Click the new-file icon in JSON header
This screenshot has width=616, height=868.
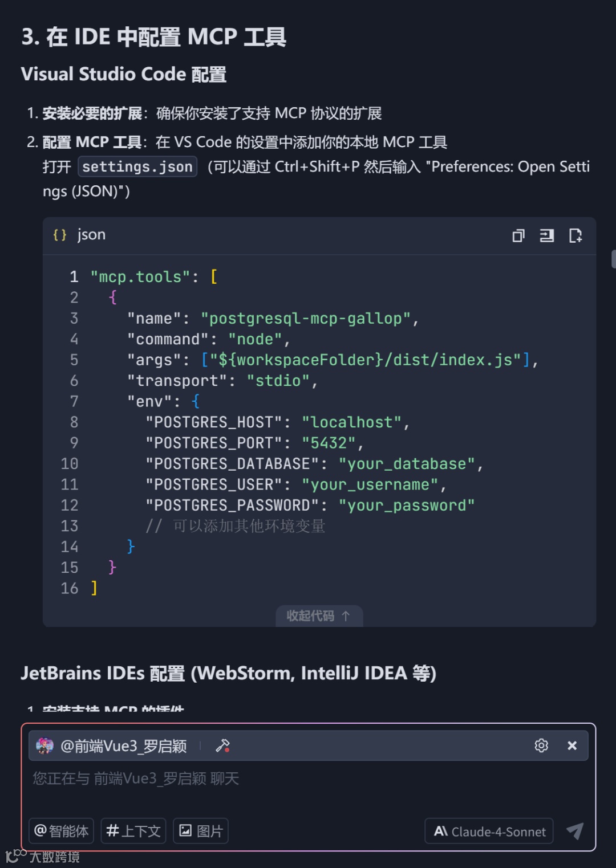(x=575, y=235)
